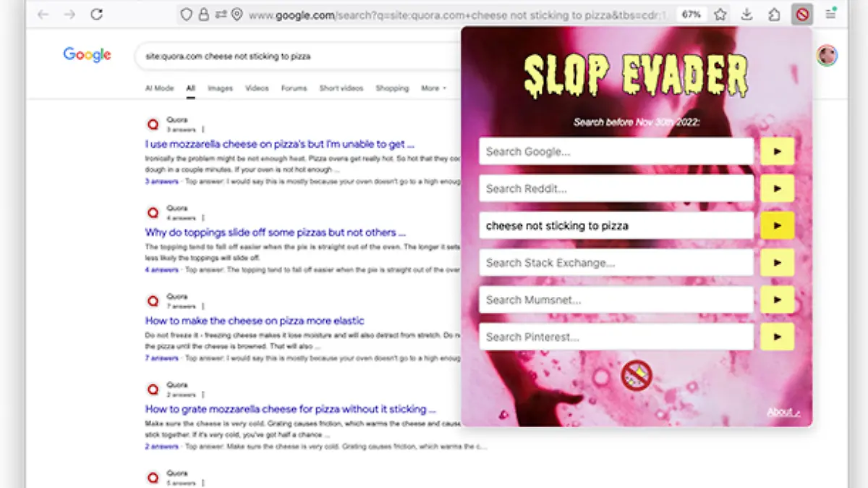Viewport: 868px width, 488px height.
Task: Click the location pin icon in the address bar
Action: [236, 14]
